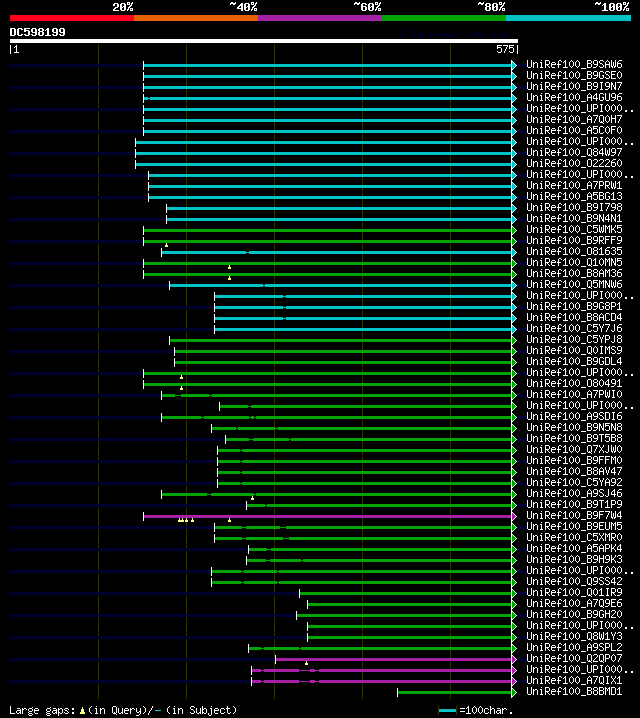
Task: Open the UniRef100_B9T1P9 sequence entry
Action: 574,504
